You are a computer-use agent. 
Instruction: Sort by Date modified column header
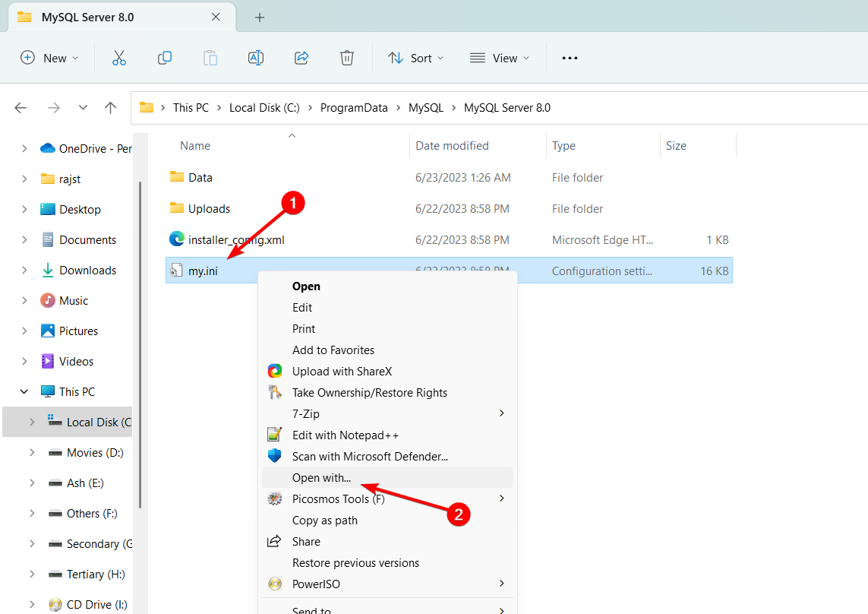[453, 146]
